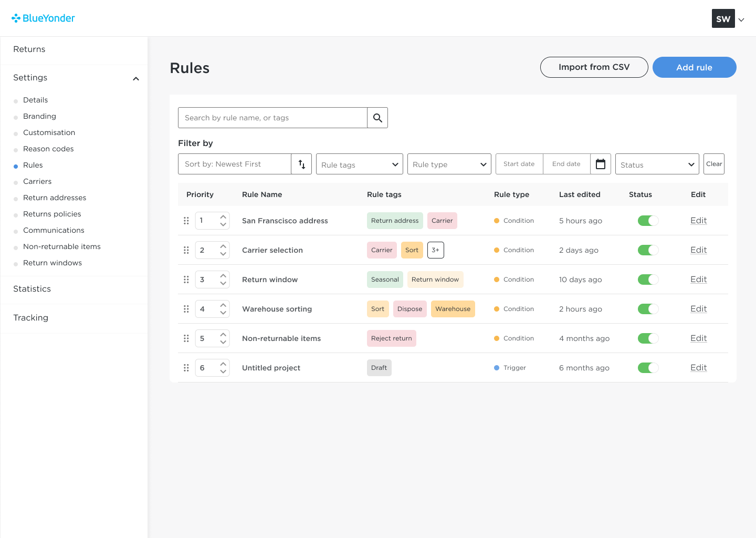Open the SW user avatar
Screen dimensions: 756x538
pos(723,18)
